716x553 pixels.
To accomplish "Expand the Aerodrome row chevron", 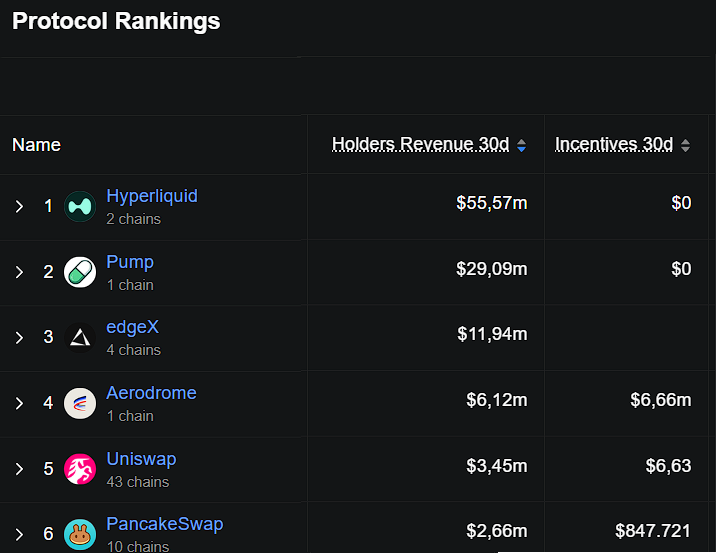I will pyautogui.click(x=19, y=403).
